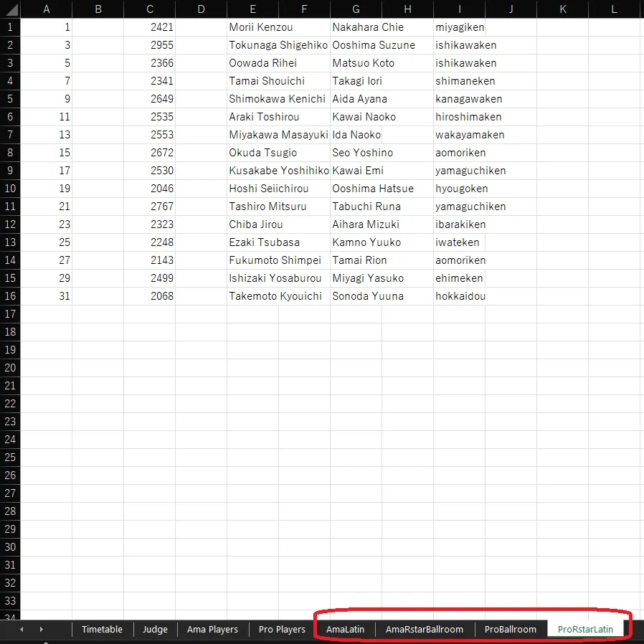Click the row 20 header

click(9, 368)
